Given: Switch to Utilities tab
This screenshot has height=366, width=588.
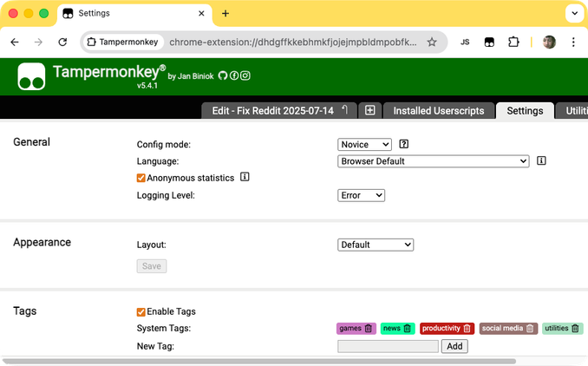Looking at the screenshot, I should [x=572, y=111].
